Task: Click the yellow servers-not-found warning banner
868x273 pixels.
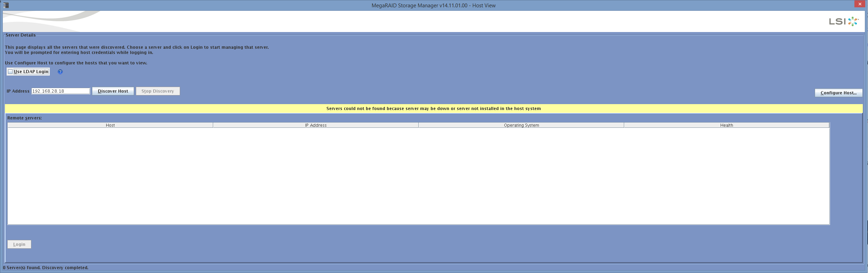Action: pyautogui.click(x=433, y=109)
